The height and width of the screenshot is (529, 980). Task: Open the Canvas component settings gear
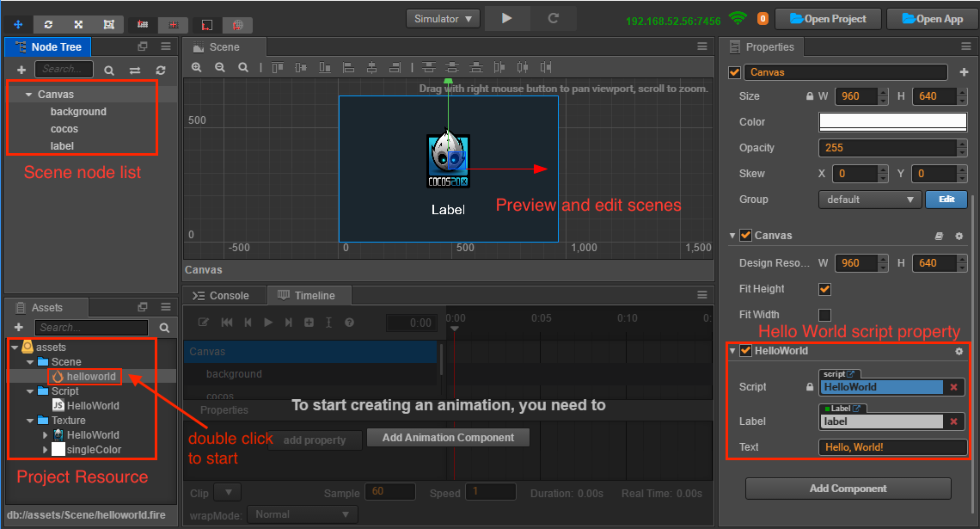coord(959,236)
